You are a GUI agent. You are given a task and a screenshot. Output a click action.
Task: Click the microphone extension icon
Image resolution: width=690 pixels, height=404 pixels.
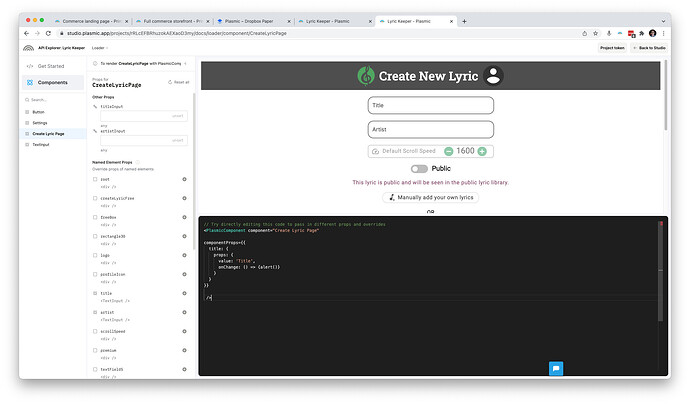pos(609,33)
